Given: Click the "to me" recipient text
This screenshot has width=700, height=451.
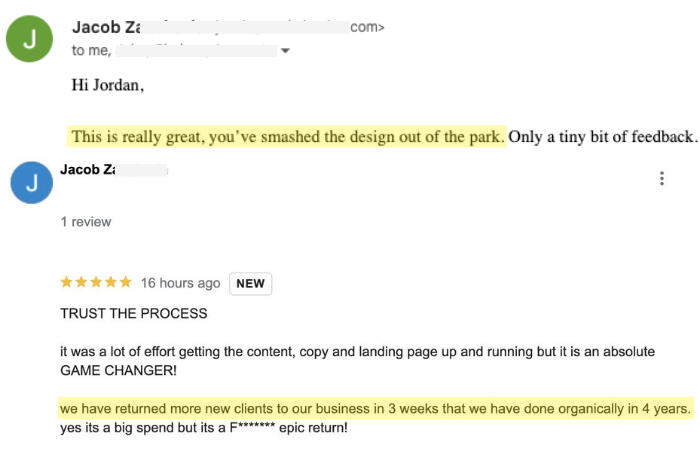Looking at the screenshot, I should pyautogui.click(x=91, y=50).
